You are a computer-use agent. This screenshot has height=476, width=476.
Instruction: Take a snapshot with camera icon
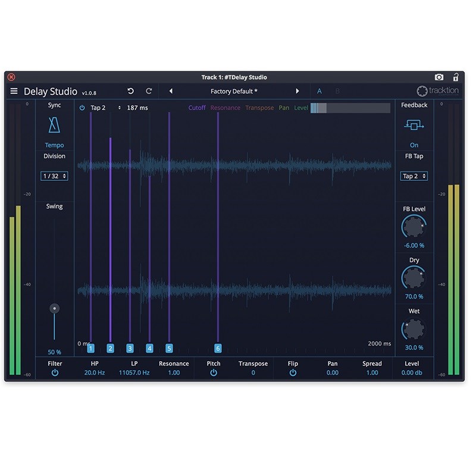439,77
